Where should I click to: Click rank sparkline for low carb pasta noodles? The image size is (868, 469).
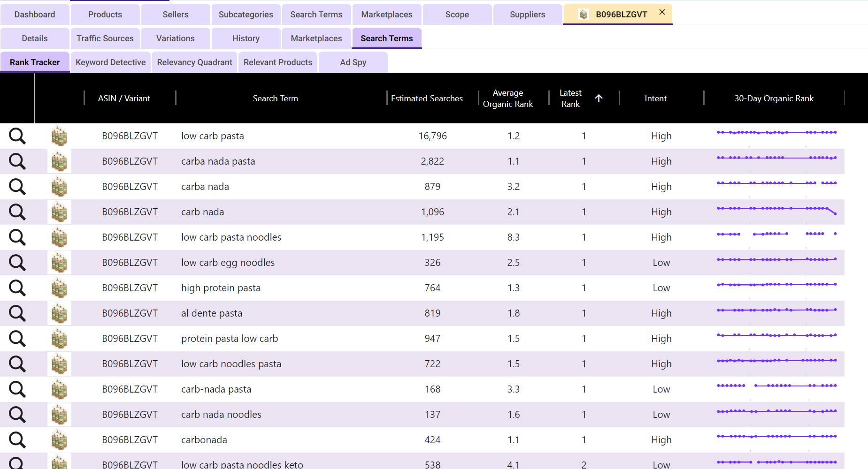click(x=777, y=234)
